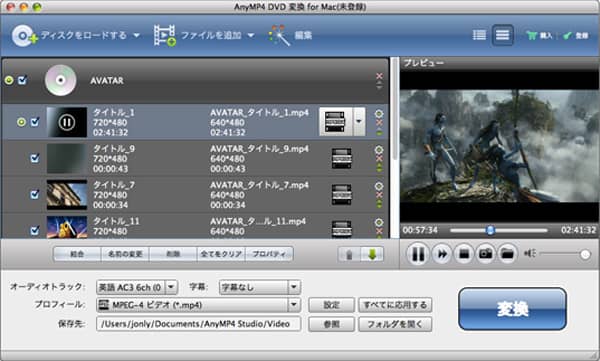The image size is (600, 361).
Task: Click the Add File (ファイルを追加) film icon
Action: [x=165, y=36]
